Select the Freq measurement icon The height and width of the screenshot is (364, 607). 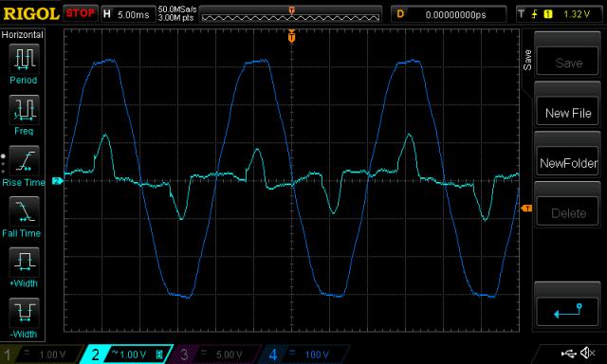tap(24, 109)
